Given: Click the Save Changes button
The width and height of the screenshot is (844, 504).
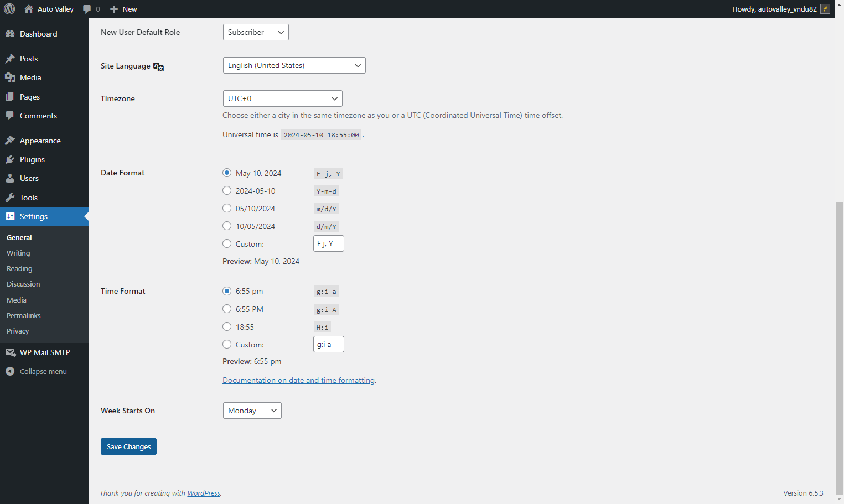Looking at the screenshot, I should tap(128, 446).
